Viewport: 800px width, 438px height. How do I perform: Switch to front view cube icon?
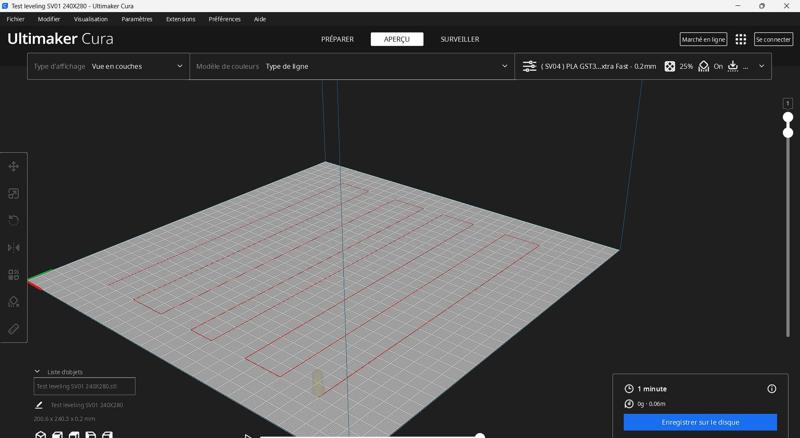[x=58, y=435]
